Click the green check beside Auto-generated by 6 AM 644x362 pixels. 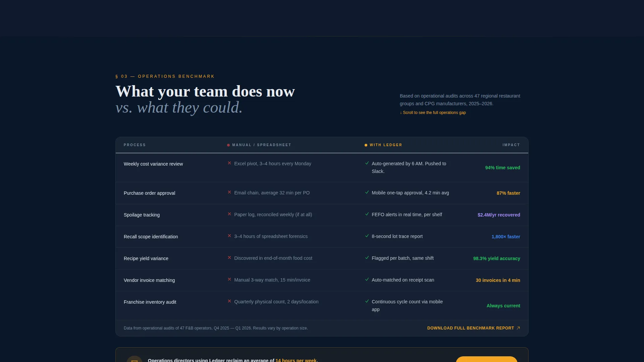click(x=367, y=163)
